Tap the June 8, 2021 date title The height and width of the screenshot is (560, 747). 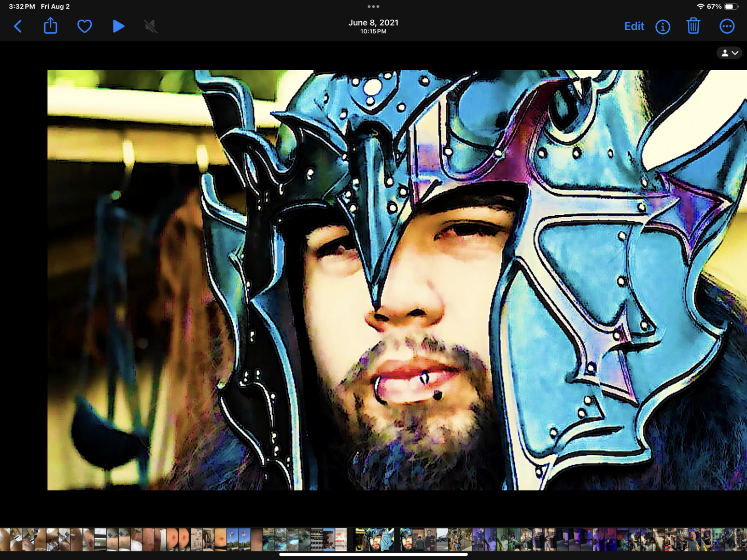(x=373, y=23)
